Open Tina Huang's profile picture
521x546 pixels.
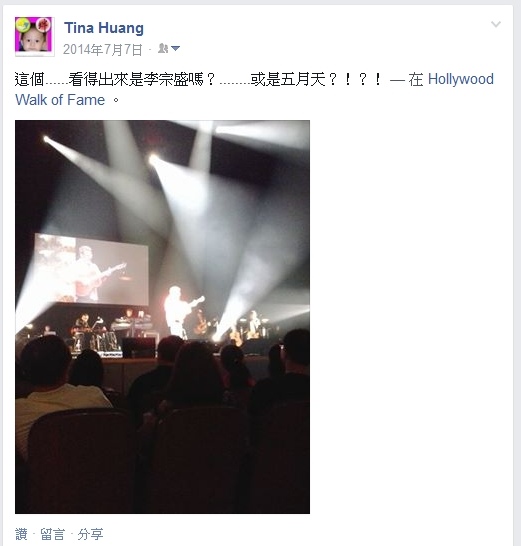coord(34,36)
